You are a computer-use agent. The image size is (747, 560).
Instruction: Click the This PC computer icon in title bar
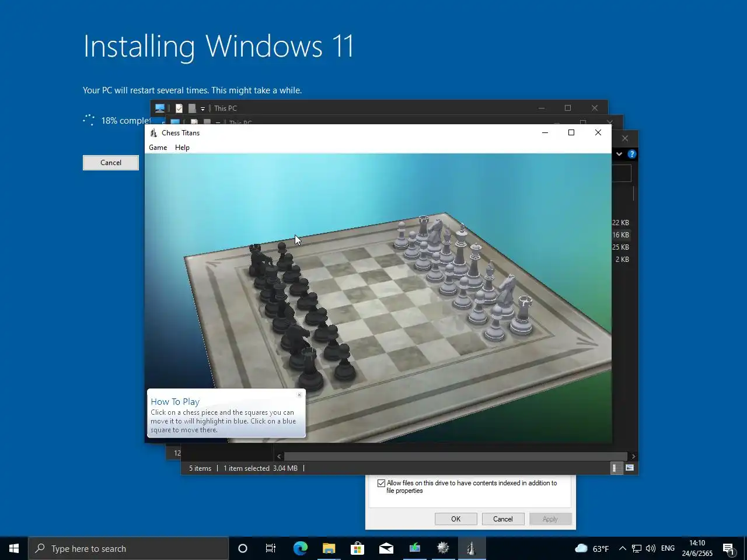[159, 108]
